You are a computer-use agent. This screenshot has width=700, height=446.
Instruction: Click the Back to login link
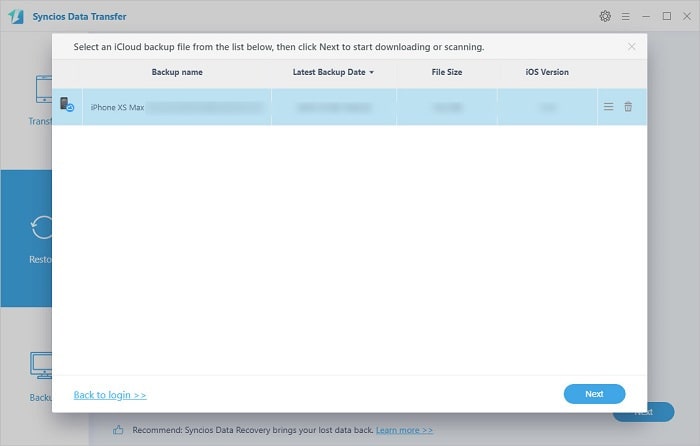coord(110,395)
